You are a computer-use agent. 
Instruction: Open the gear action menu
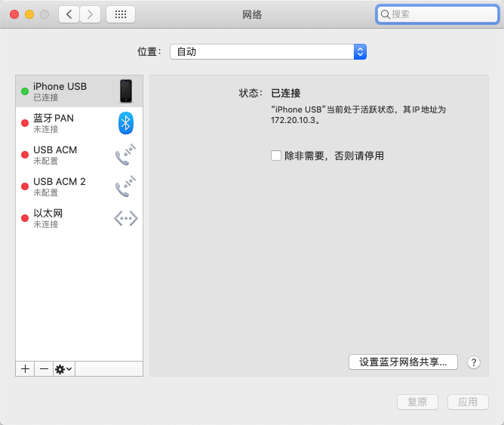point(64,368)
